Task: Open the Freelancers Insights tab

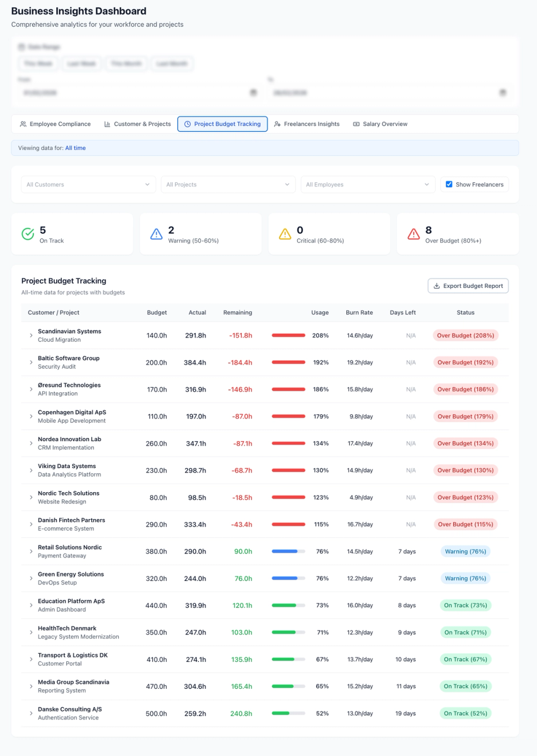Action: pos(307,124)
